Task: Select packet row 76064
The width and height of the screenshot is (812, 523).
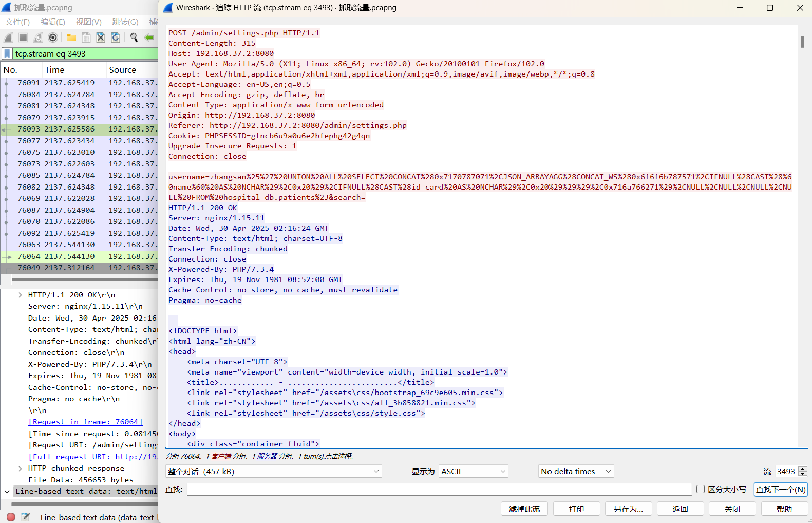Action: pos(79,256)
